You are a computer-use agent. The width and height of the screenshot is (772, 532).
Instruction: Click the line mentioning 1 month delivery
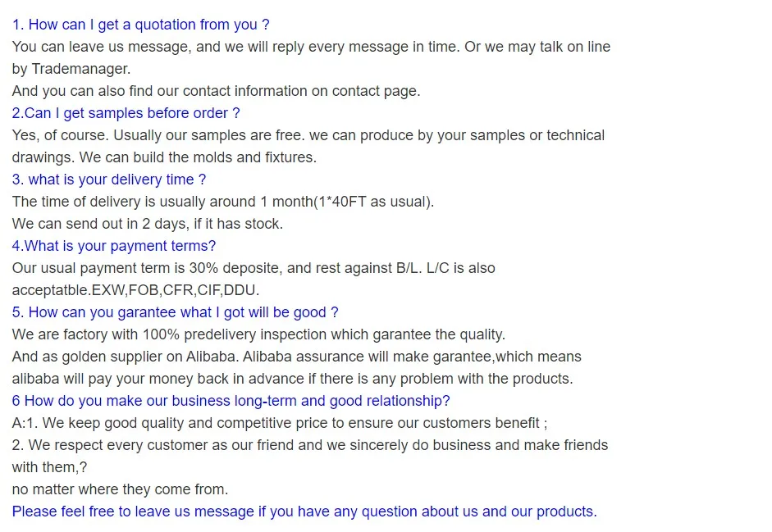pos(223,202)
